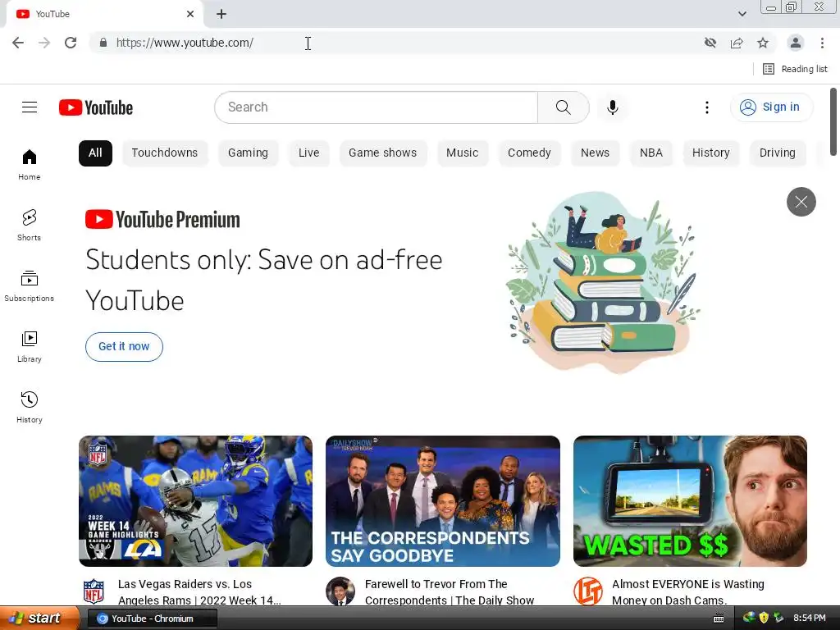
Task: Select the History filter chip
Action: pyautogui.click(x=711, y=153)
